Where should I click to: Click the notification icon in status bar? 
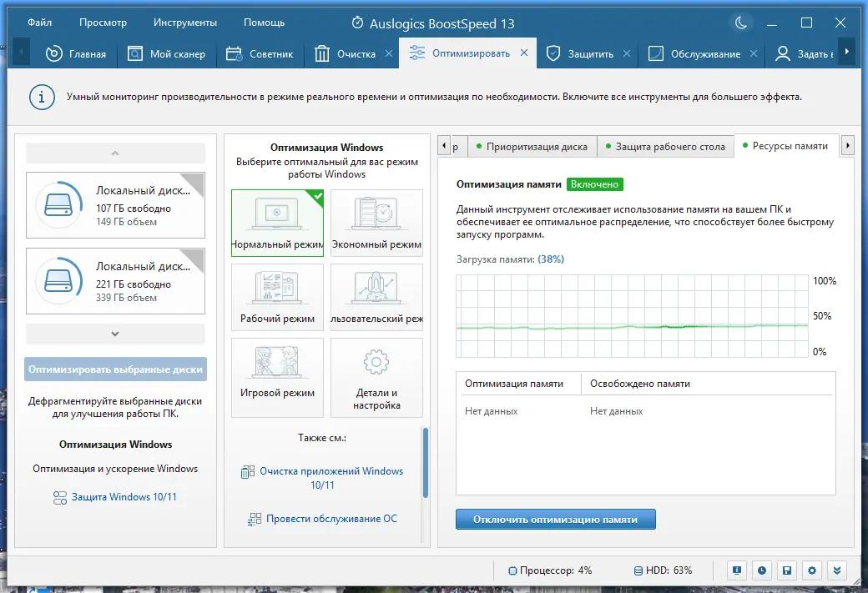point(736,570)
